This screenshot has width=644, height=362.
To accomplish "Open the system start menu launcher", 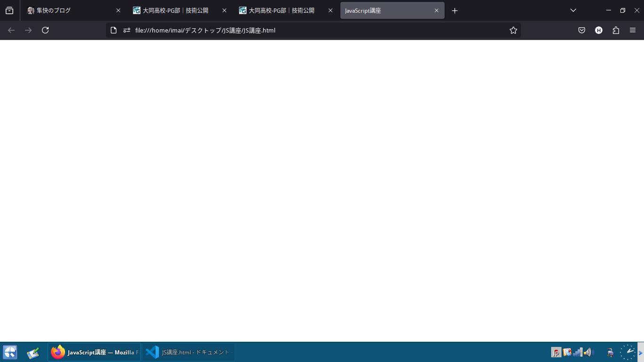I will 10,352.
